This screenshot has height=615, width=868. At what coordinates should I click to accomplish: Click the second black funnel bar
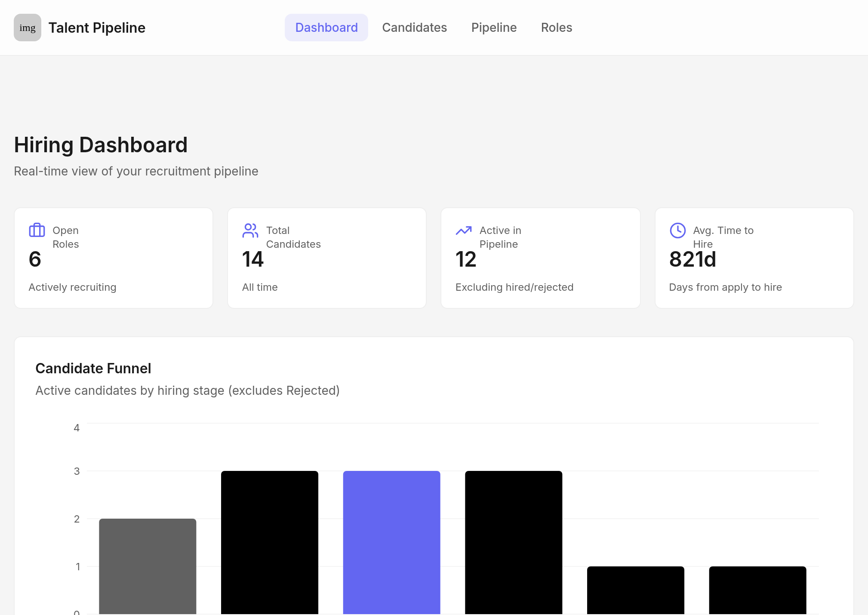270,542
